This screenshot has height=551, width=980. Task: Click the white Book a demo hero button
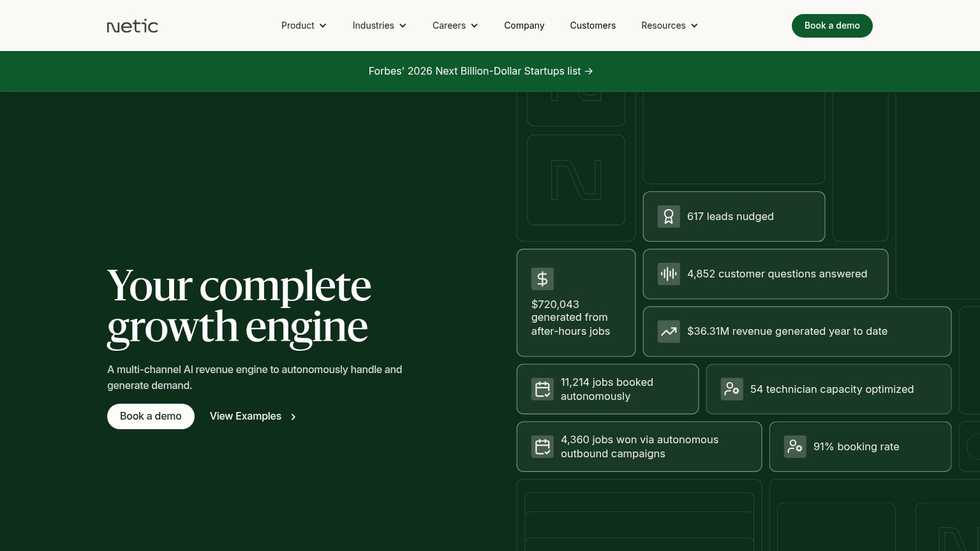tap(151, 416)
